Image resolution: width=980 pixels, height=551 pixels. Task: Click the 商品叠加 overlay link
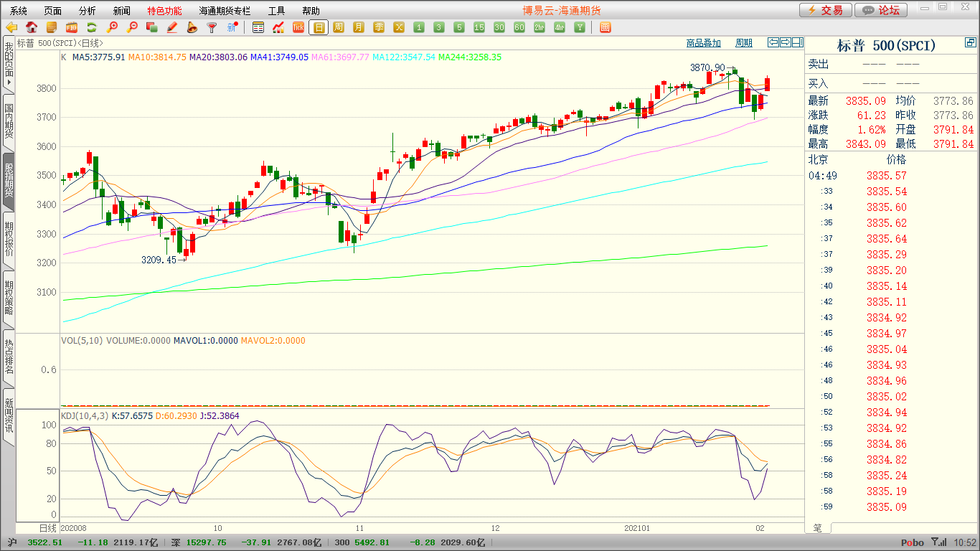click(703, 43)
